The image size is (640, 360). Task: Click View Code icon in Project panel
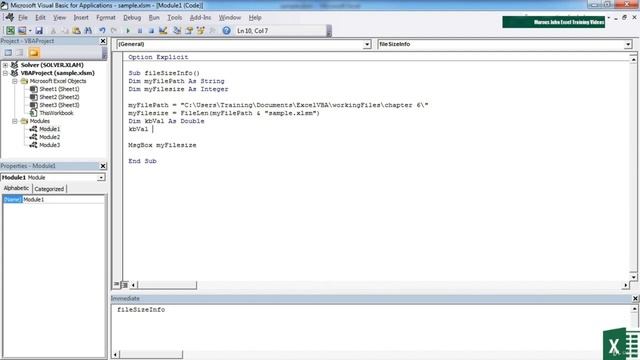coord(8,53)
